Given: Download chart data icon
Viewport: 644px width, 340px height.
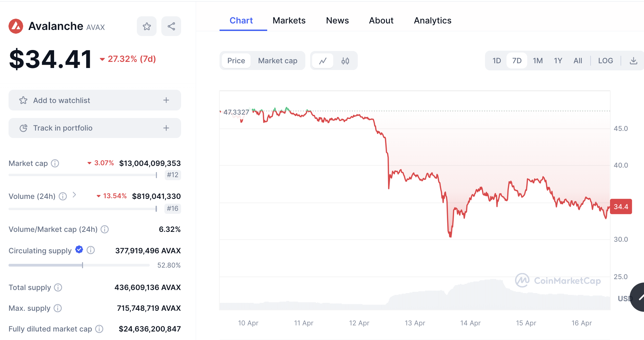Looking at the screenshot, I should coord(633,61).
